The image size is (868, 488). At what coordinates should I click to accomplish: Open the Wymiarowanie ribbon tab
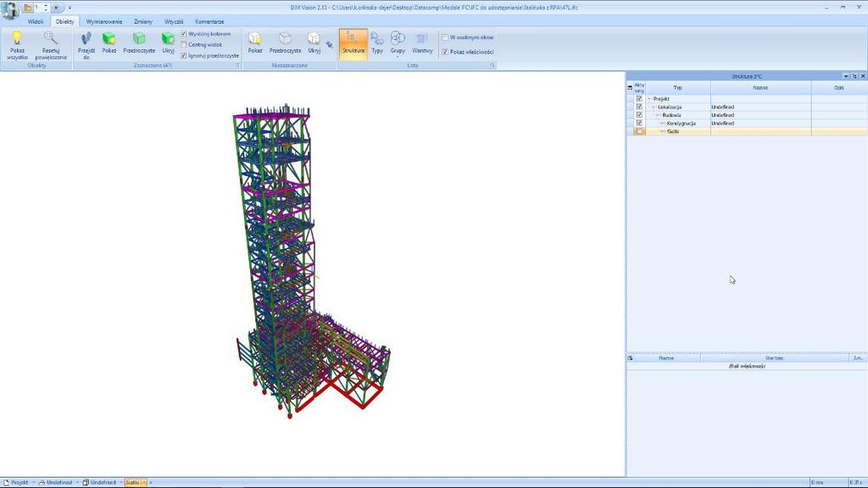[104, 21]
